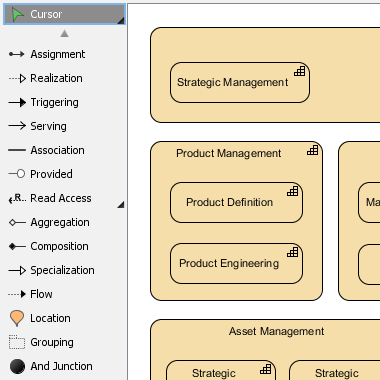The width and height of the screenshot is (380, 380).
Task: Select the Serving relationship tool
Action: tap(64, 126)
